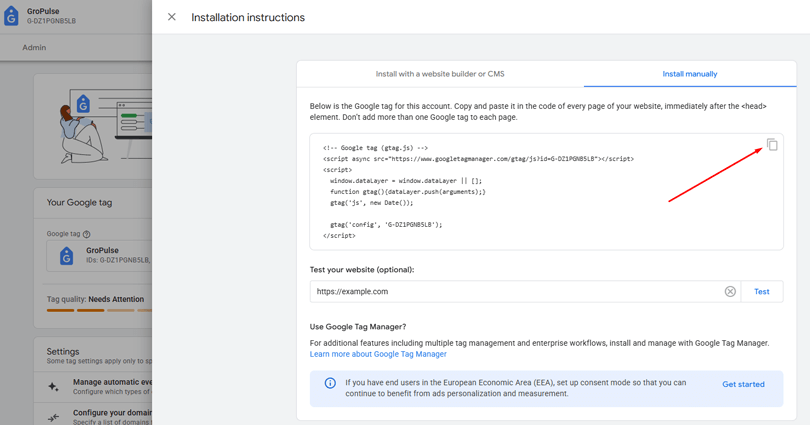
Task: Open the Admin tab in background page
Action: pos(34,48)
